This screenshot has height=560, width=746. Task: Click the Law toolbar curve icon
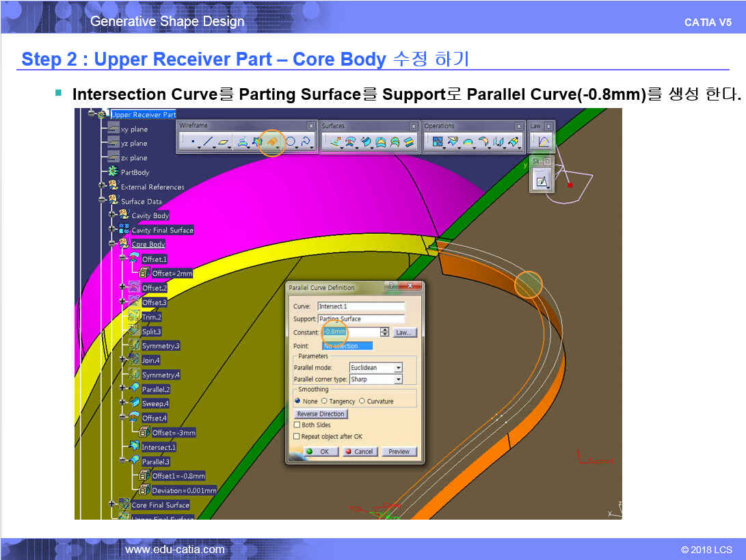tap(543, 142)
